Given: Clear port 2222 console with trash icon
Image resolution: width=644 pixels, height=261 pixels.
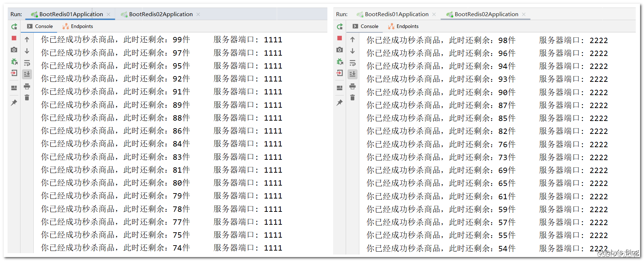Looking at the screenshot, I should point(353,97).
